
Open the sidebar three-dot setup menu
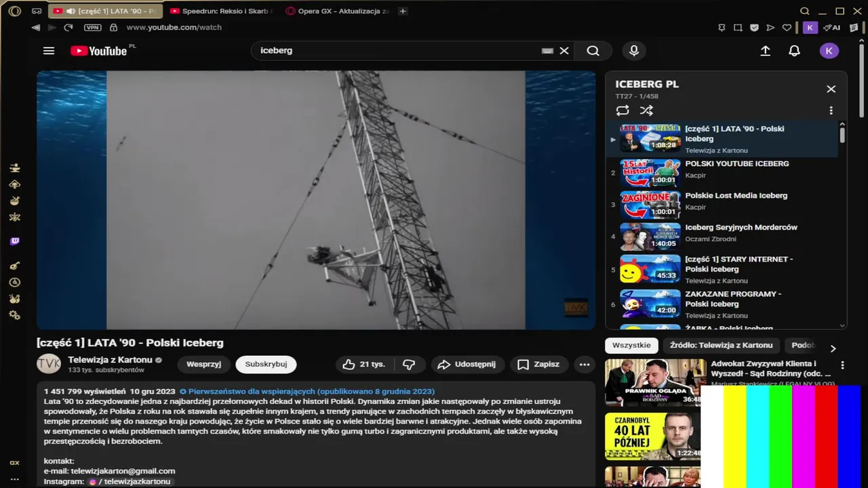(x=14, y=479)
